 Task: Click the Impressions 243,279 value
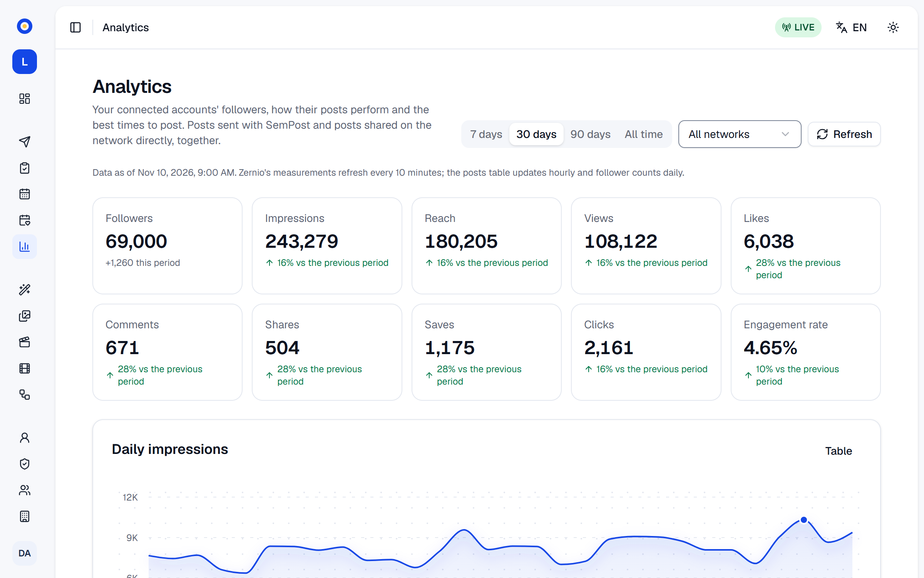click(301, 241)
